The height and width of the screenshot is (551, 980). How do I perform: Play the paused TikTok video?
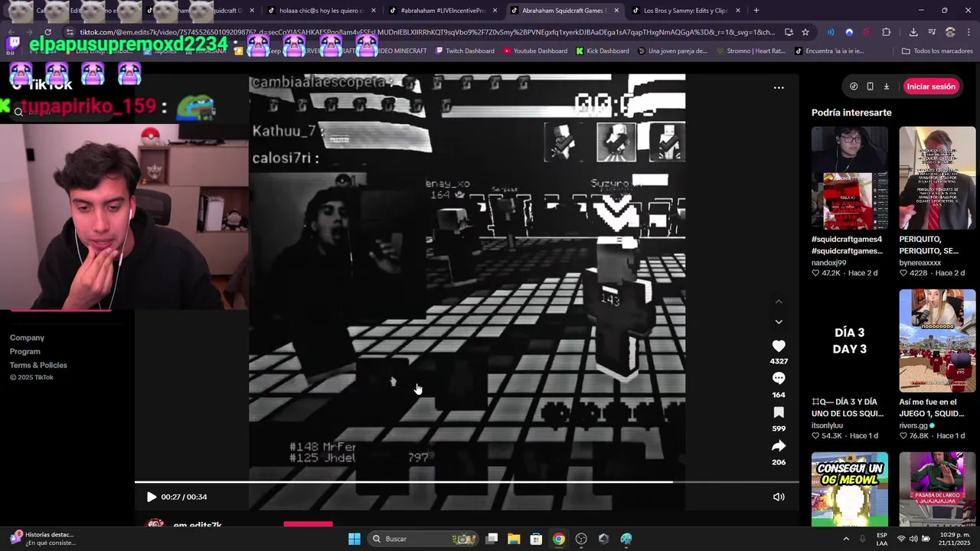click(x=151, y=497)
